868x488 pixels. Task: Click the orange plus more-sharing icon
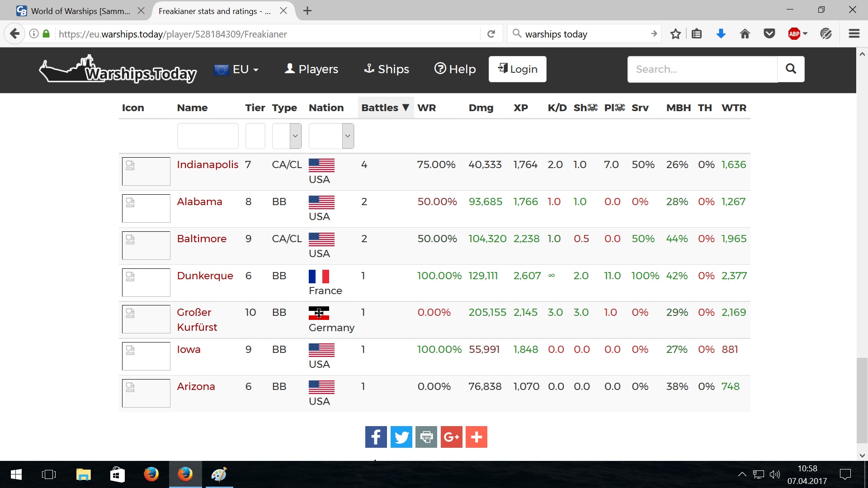click(x=476, y=437)
